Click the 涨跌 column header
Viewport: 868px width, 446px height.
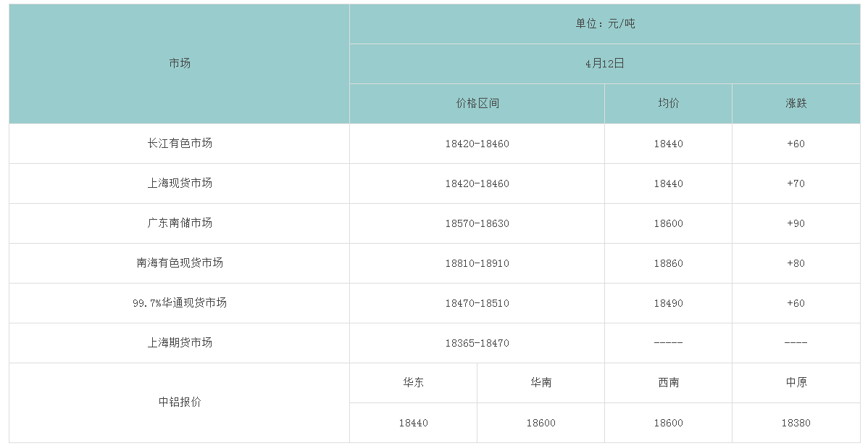click(796, 104)
